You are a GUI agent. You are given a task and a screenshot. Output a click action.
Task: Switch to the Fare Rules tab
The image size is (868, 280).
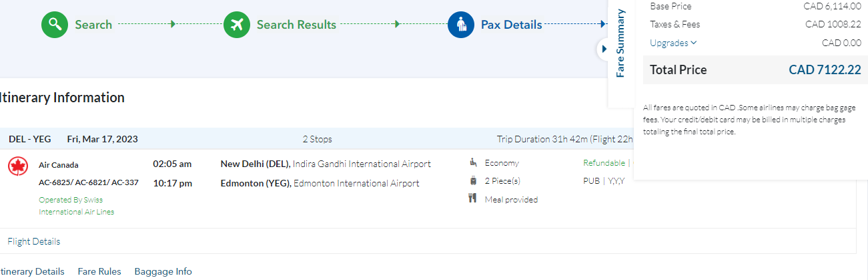(x=99, y=271)
